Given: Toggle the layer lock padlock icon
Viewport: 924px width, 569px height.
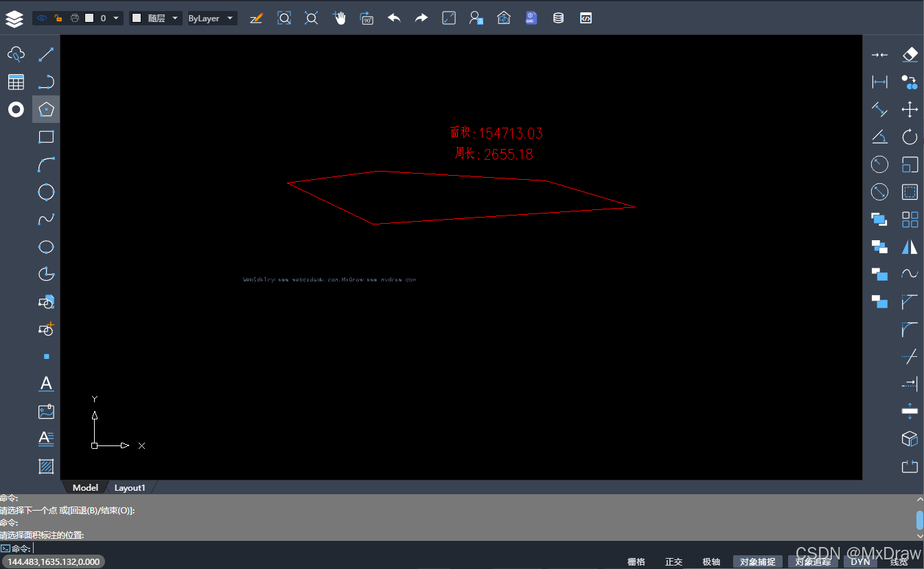Looking at the screenshot, I should click(58, 19).
